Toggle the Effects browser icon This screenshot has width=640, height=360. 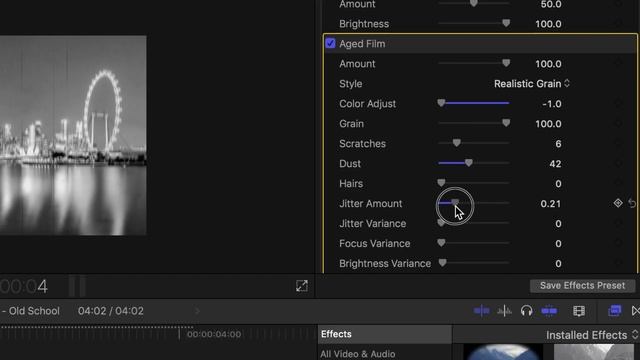[614, 311]
